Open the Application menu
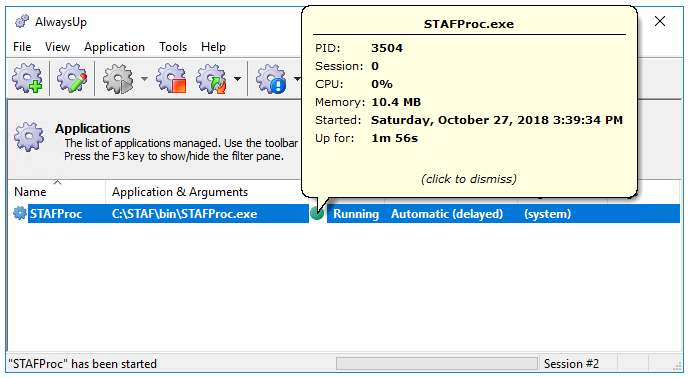The width and height of the screenshot is (689, 378). pyautogui.click(x=114, y=47)
